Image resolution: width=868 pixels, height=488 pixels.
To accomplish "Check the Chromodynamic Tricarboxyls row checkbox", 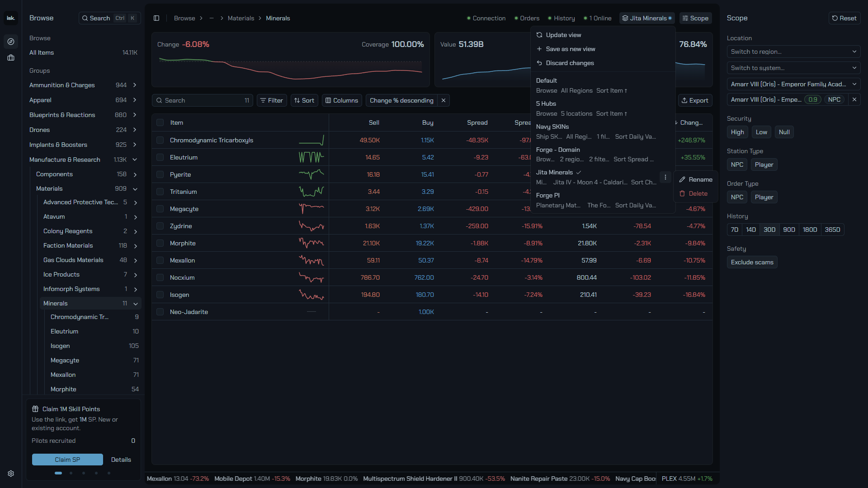I will [160, 140].
